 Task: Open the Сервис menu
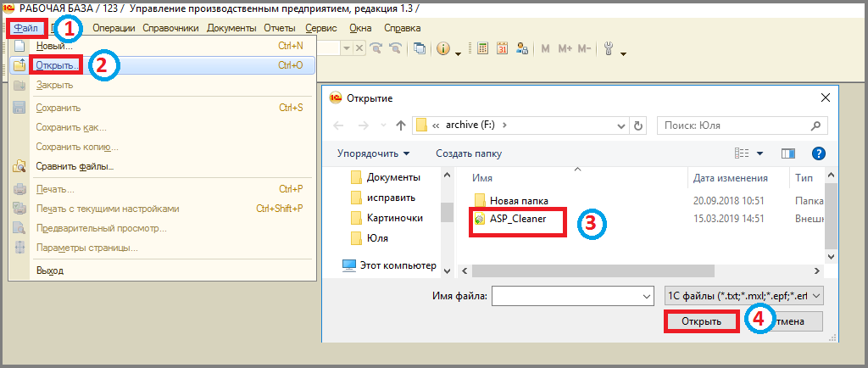pyautogui.click(x=320, y=28)
